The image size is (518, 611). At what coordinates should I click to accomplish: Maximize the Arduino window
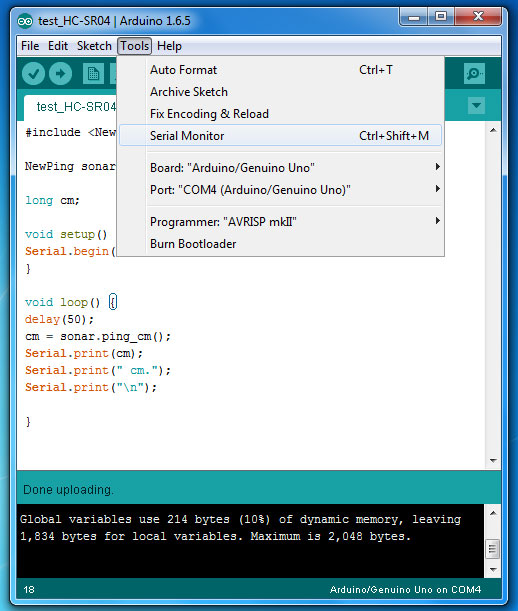(441, 17)
